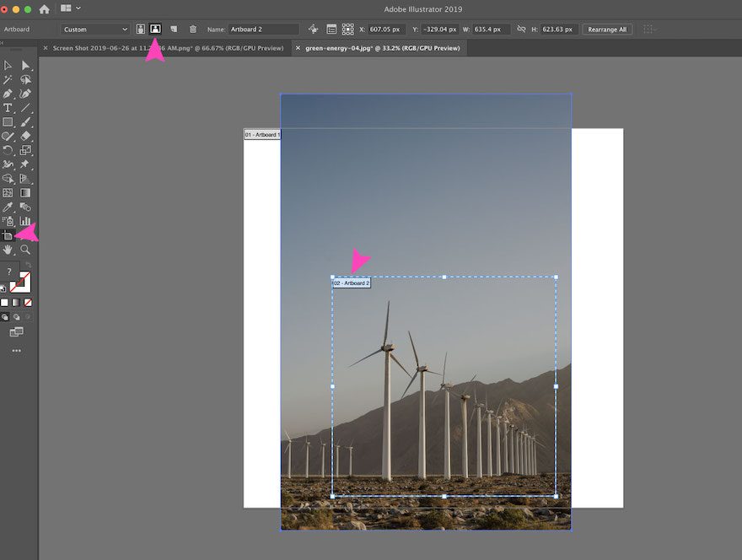This screenshot has width=742, height=560.
Task: Select the Paintbrush tool
Action: [25, 122]
